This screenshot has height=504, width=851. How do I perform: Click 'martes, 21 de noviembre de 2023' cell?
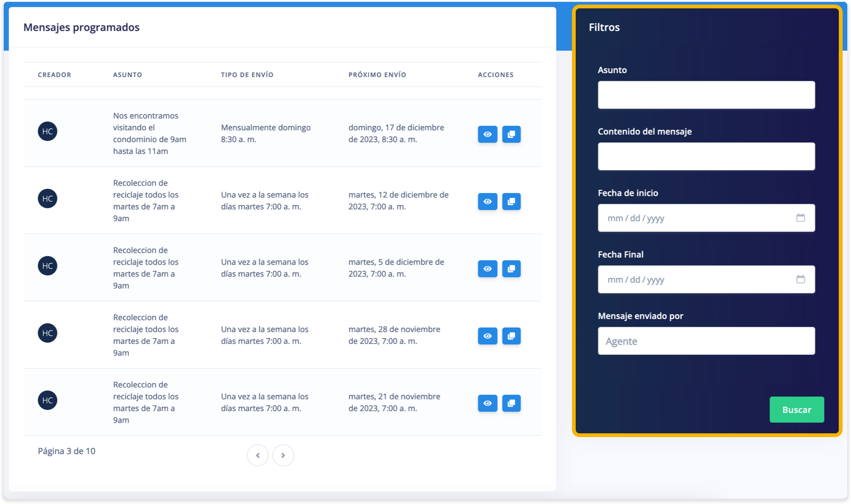[394, 403]
